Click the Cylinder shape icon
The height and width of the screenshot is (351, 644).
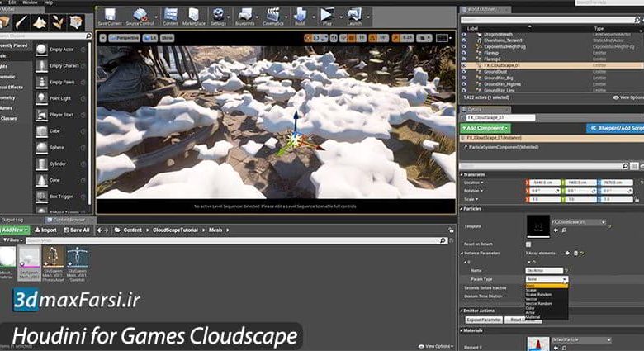41,164
